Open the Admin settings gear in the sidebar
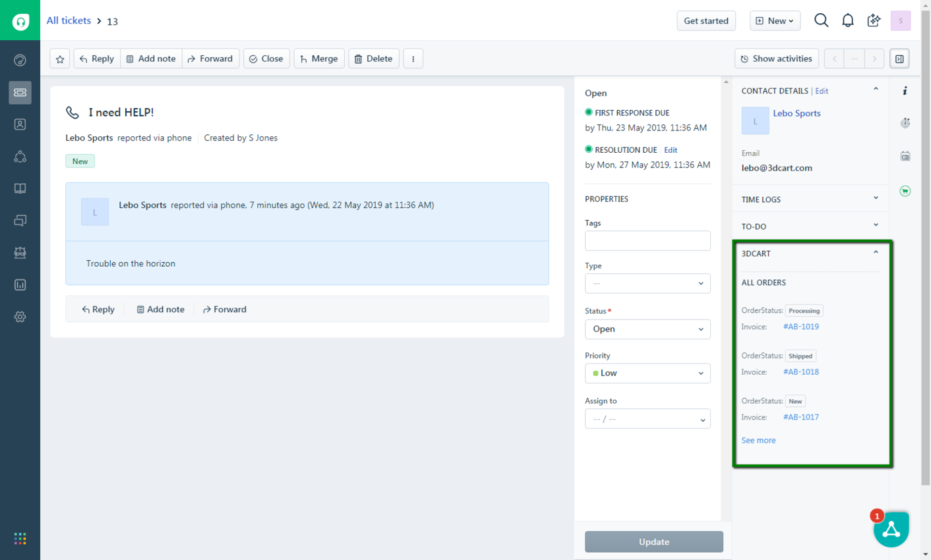The height and width of the screenshot is (560, 931). click(x=20, y=316)
